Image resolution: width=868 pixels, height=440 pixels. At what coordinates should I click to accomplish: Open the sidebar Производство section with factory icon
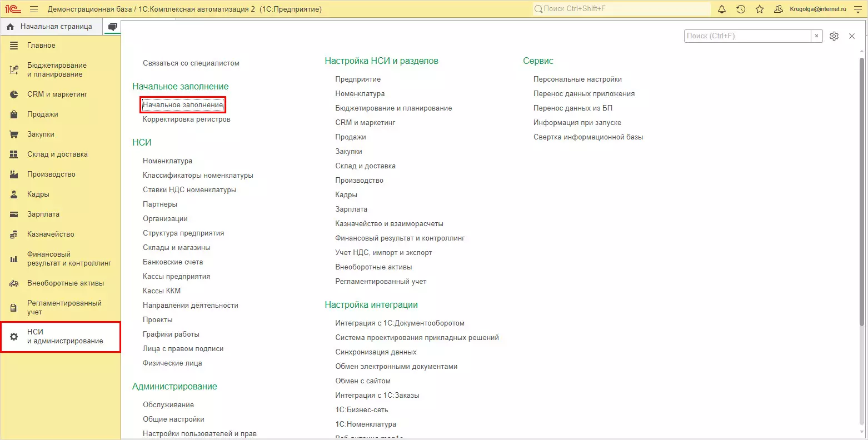(61, 174)
